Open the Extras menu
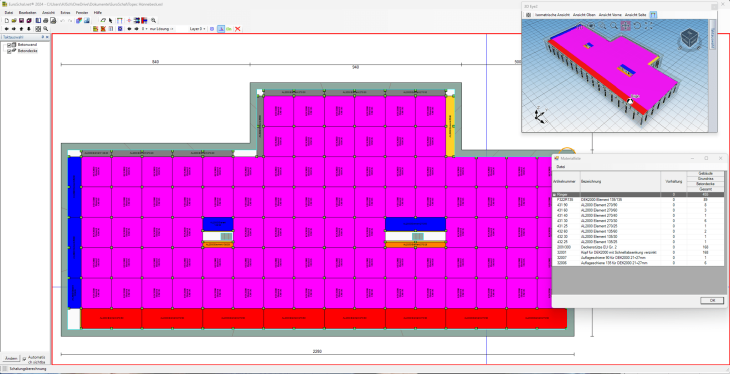 65,13
